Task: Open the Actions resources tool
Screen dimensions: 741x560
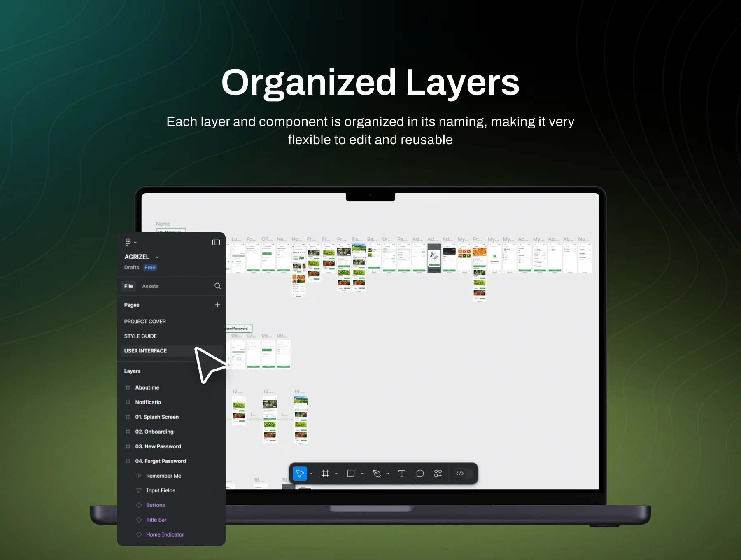Action: click(x=438, y=474)
